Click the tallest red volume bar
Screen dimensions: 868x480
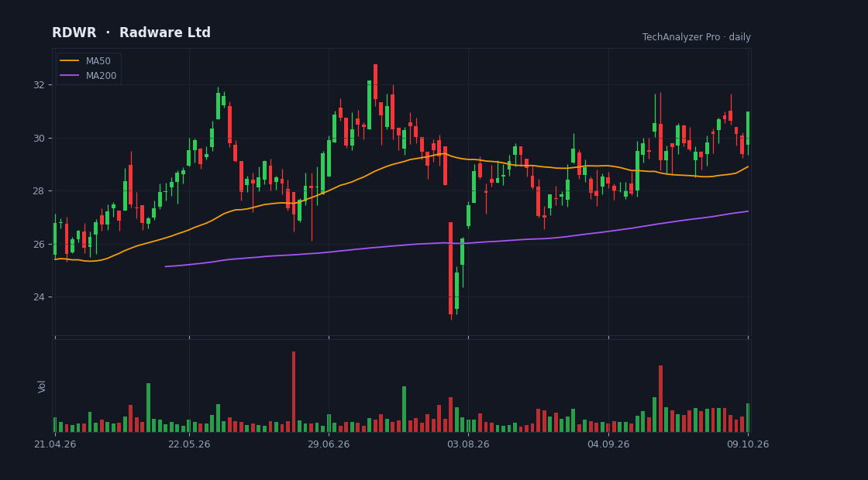(294, 392)
